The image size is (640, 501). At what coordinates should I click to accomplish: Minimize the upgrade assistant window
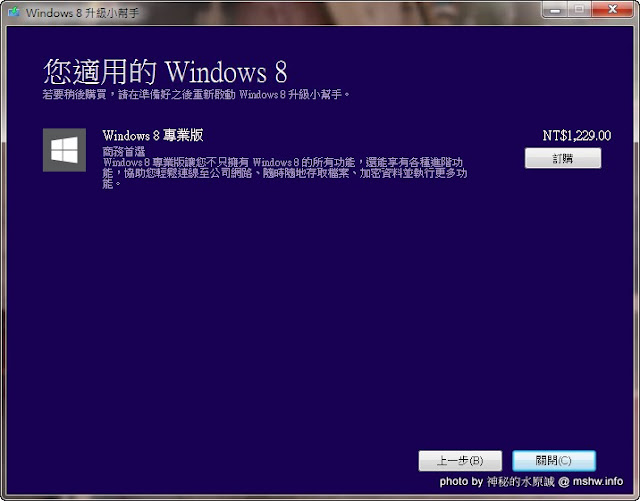(555, 9)
